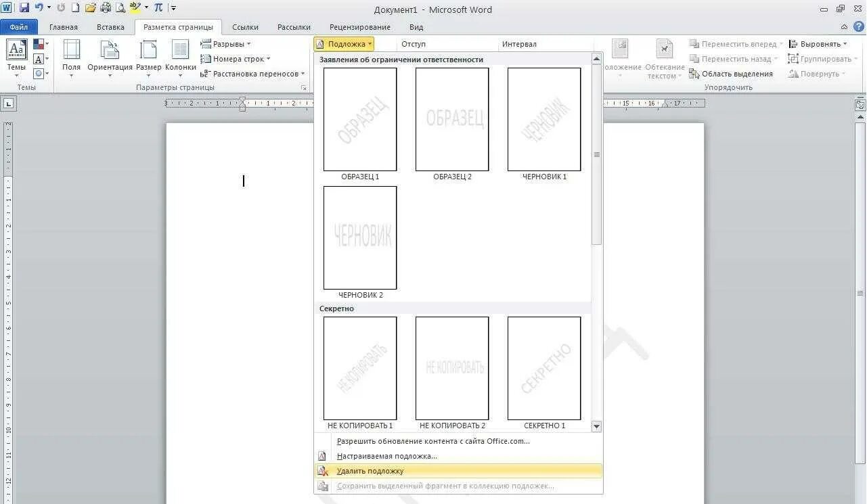Select the ЧЕРНОВИК 2 watermark thumbnail
The image size is (867, 504).
(x=360, y=237)
